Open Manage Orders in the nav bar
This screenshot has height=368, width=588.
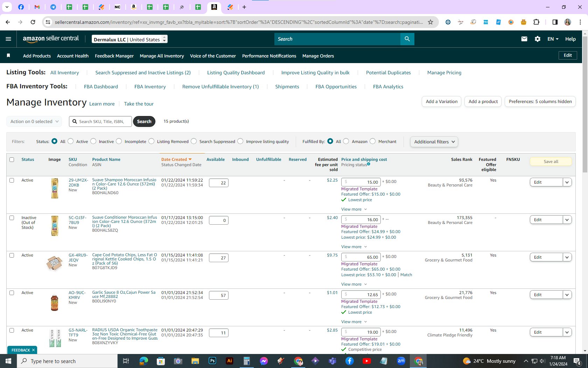(x=318, y=56)
